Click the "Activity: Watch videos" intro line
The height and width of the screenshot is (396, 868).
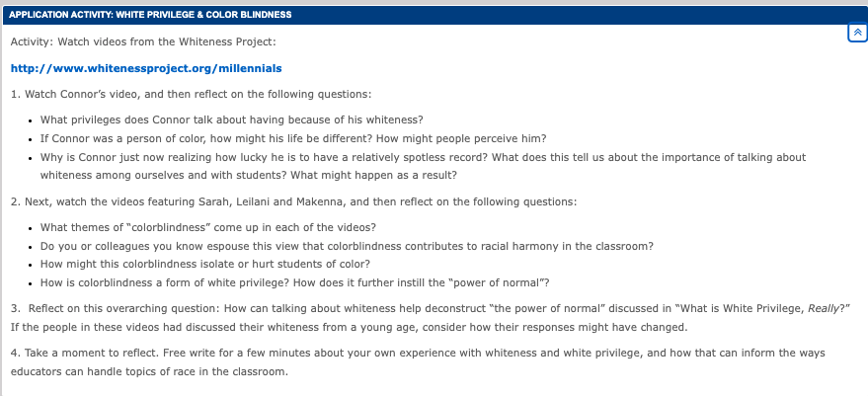tap(142, 41)
